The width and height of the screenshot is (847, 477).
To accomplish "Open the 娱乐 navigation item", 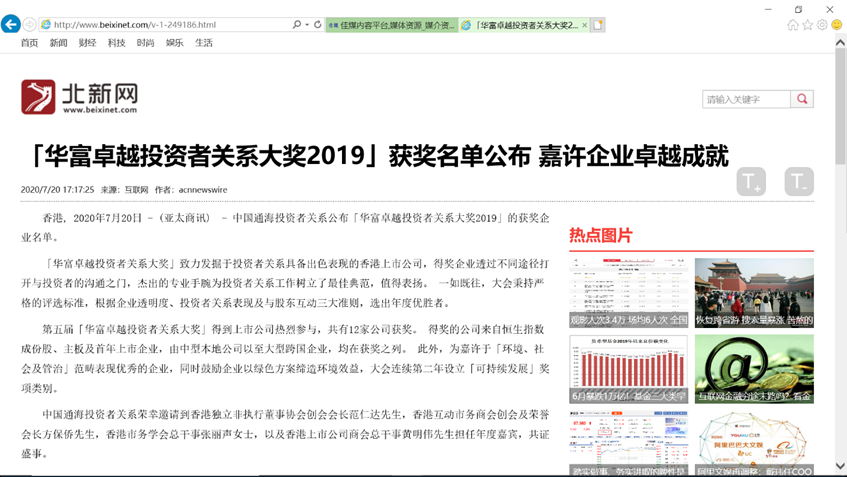I will pyautogui.click(x=174, y=43).
